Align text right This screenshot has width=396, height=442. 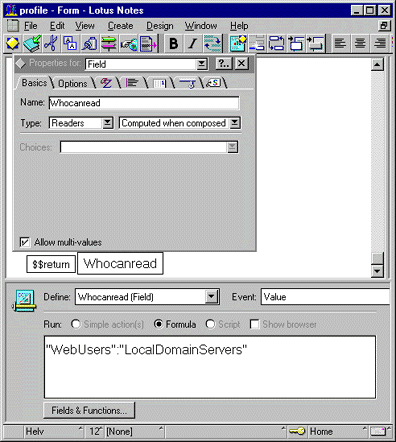tap(380, 44)
